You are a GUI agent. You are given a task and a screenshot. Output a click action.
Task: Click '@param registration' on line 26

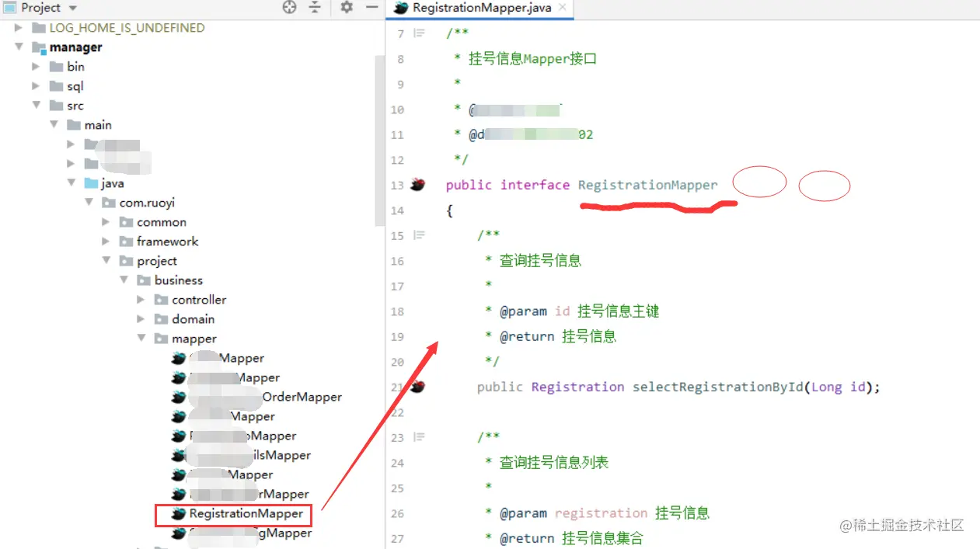[x=574, y=513]
